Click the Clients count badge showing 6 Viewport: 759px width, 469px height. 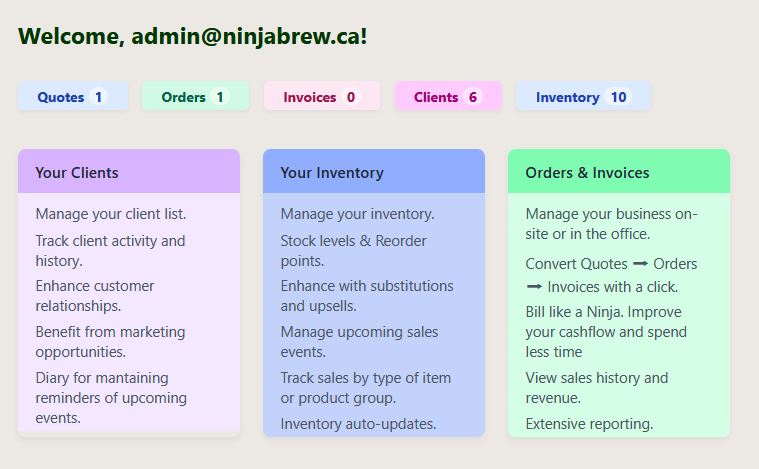[472, 97]
